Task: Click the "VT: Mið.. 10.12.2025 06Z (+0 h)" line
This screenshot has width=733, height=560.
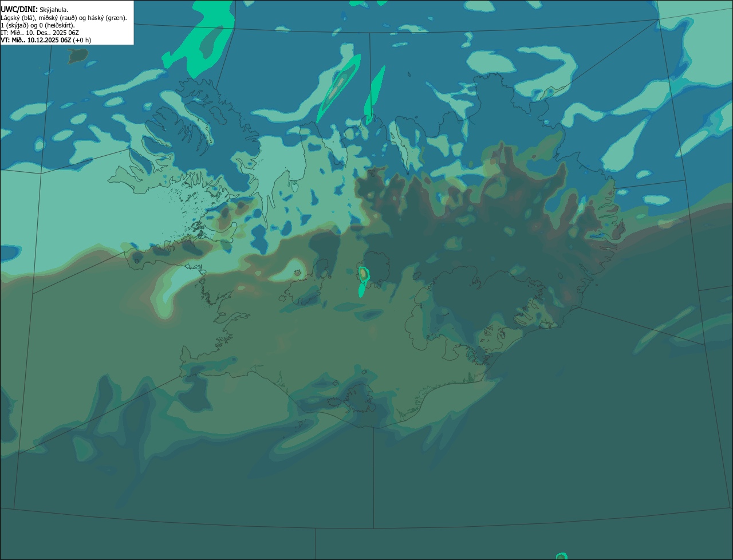Action: [x=46, y=40]
